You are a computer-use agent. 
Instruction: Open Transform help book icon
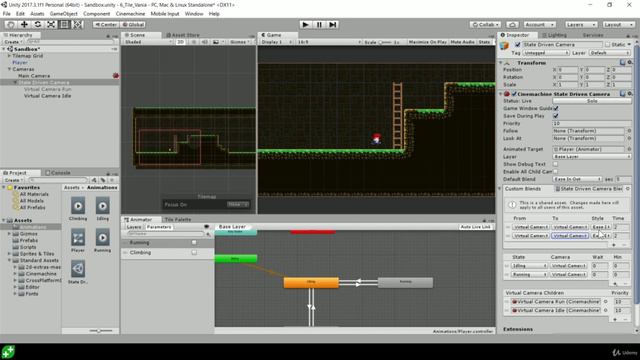coord(622,62)
